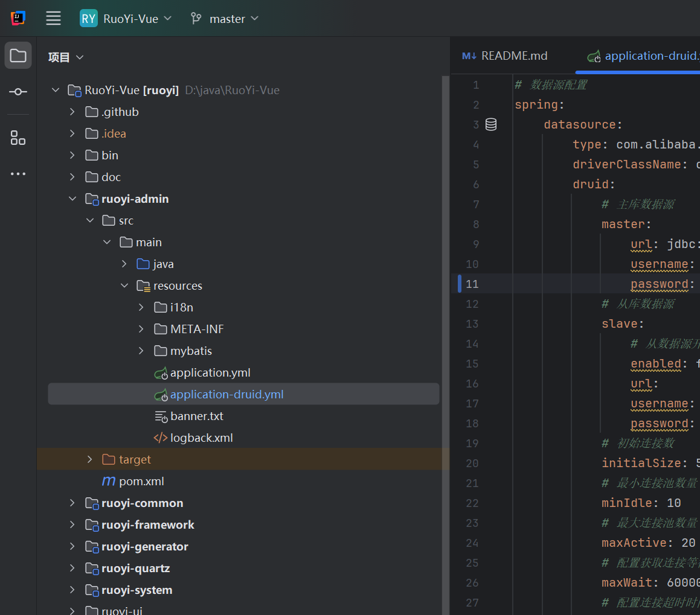Open the master branch dropdown
Viewport: 700px width, 615px height.
click(x=225, y=19)
